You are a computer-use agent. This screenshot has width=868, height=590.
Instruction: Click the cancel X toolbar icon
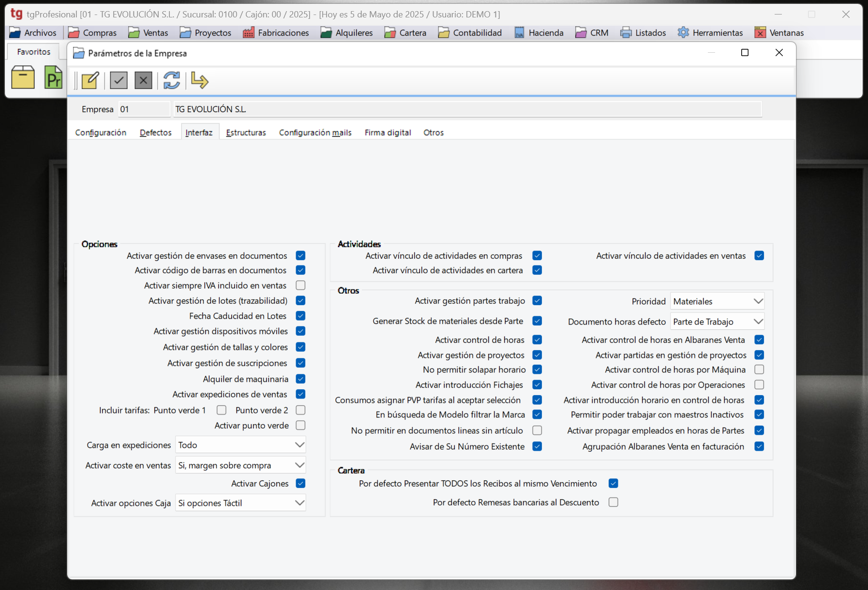(x=143, y=80)
